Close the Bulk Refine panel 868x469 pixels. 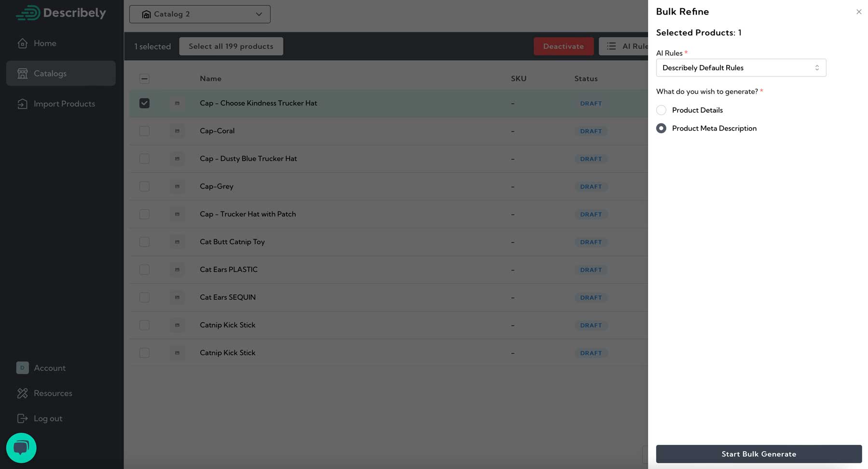[x=858, y=12]
